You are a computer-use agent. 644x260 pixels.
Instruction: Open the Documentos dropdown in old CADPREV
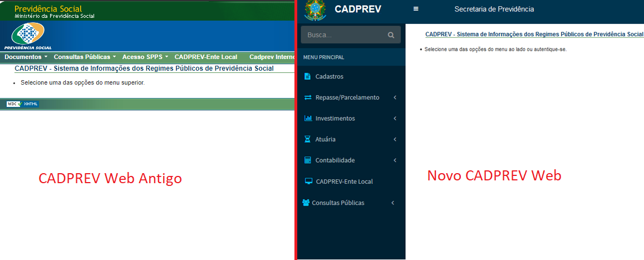pyautogui.click(x=26, y=57)
